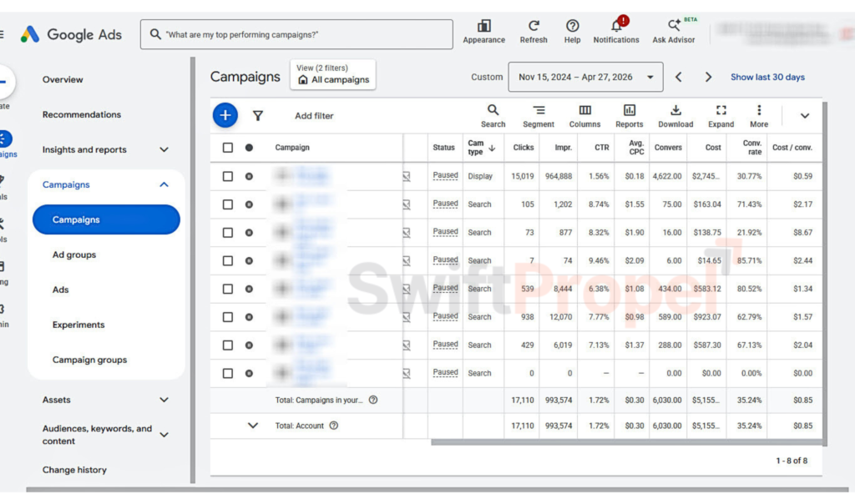Click the Google Ads logo
855x504 pixels.
(71, 34)
